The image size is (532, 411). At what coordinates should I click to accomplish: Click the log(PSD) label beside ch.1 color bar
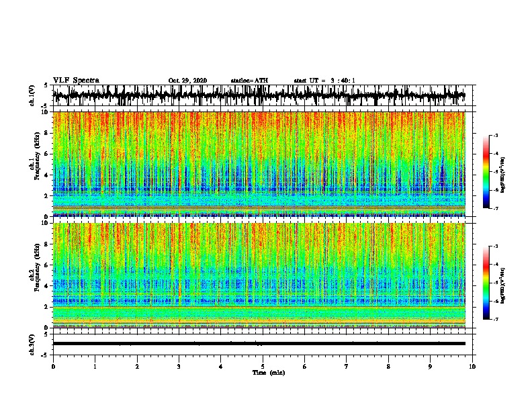pyautogui.click(x=502, y=175)
